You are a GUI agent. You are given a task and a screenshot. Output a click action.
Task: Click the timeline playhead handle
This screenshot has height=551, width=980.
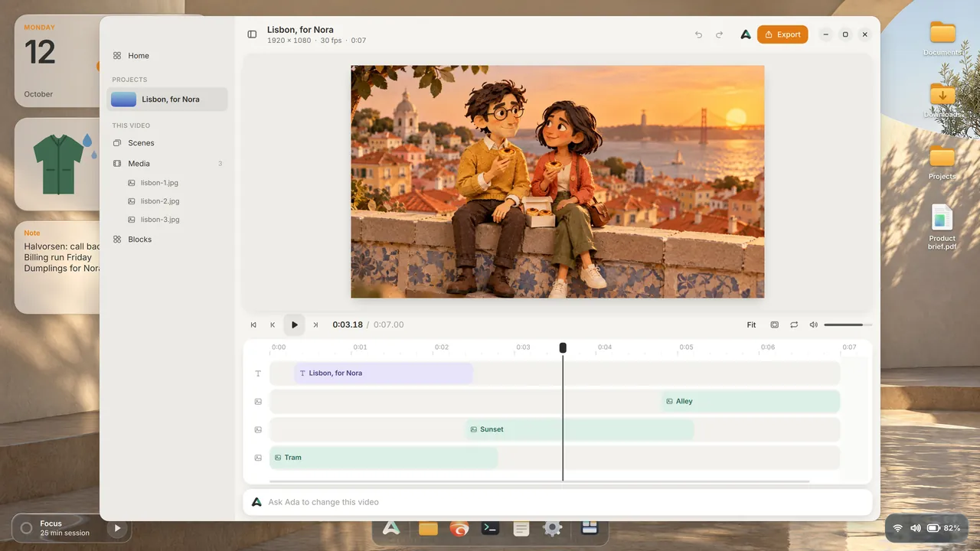click(x=563, y=348)
